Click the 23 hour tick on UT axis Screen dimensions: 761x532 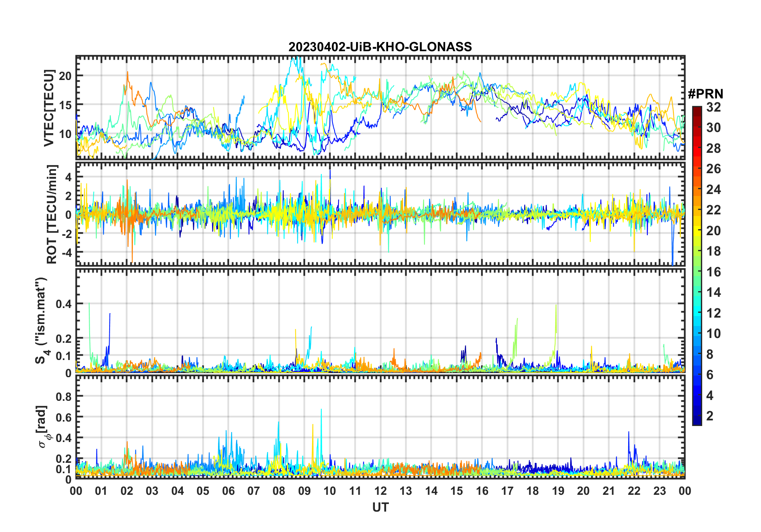[659, 491]
